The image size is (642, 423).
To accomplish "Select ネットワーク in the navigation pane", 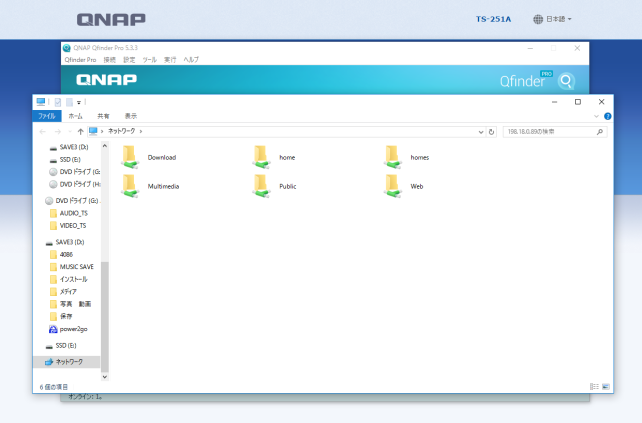I will 69,361.
